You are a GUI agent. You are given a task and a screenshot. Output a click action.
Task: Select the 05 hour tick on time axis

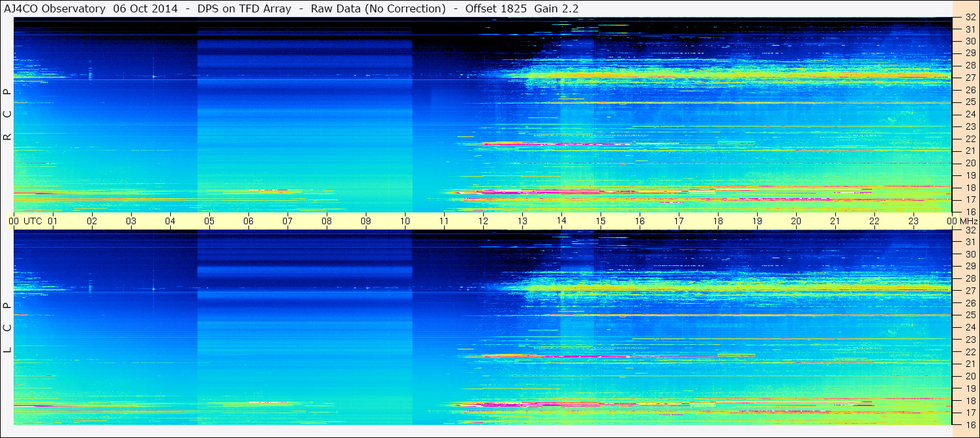(x=209, y=221)
